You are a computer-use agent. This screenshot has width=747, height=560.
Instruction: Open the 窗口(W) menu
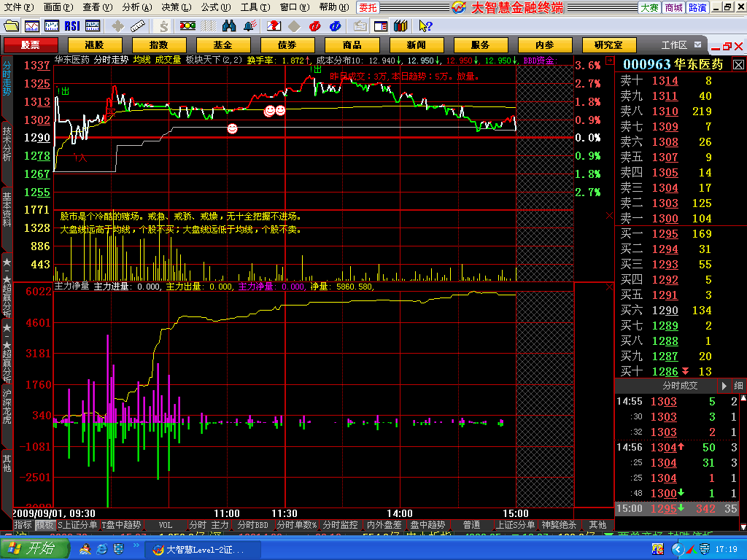(x=295, y=7)
